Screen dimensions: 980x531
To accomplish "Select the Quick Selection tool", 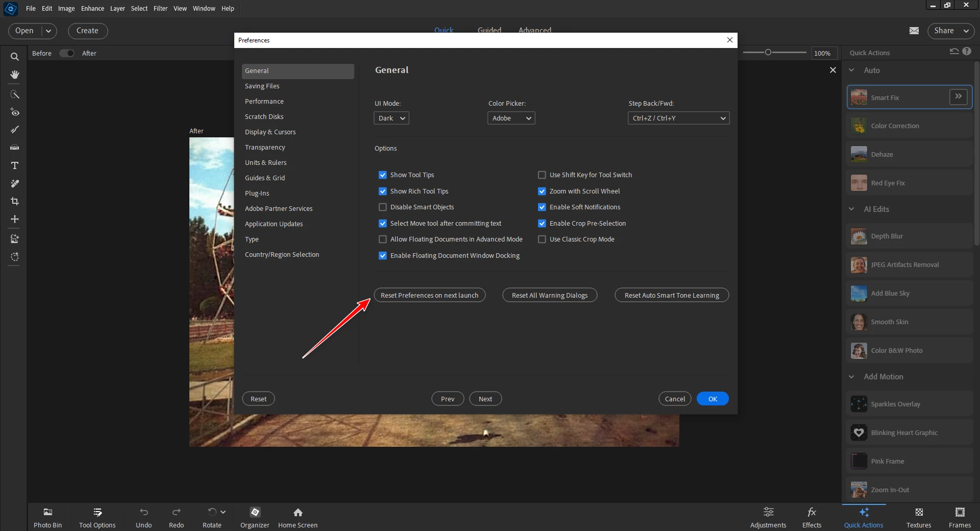I will pos(14,94).
